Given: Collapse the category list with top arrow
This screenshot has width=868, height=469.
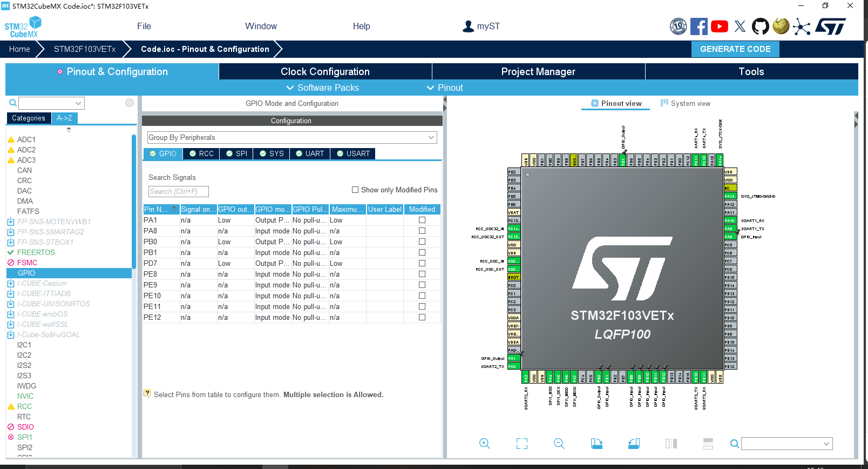Looking at the screenshot, I should [69, 129].
